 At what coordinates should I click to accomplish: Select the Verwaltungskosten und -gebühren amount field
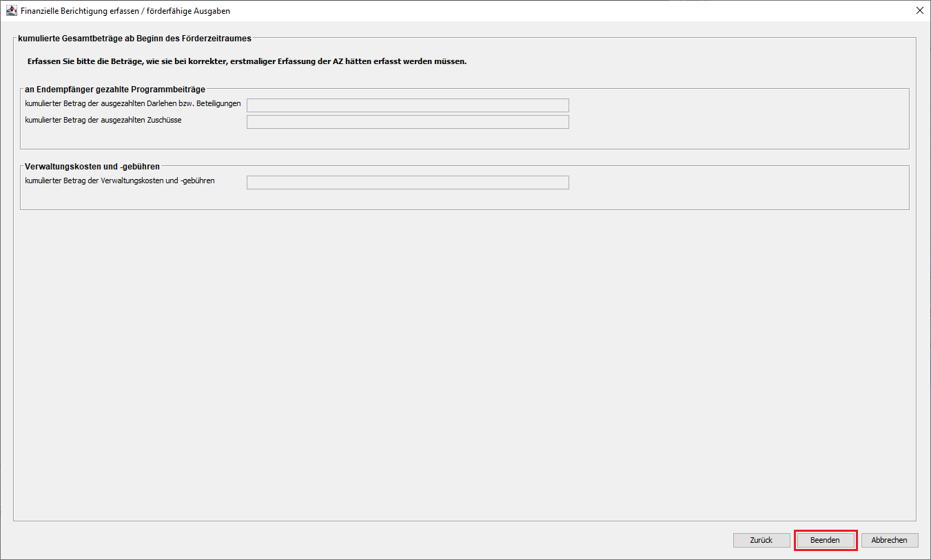(407, 183)
